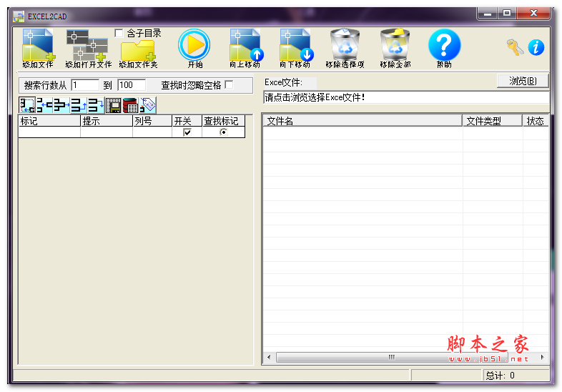Enable the 含子目录 include subfolders checkbox
This screenshot has width=562, height=392.
pyautogui.click(x=119, y=34)
